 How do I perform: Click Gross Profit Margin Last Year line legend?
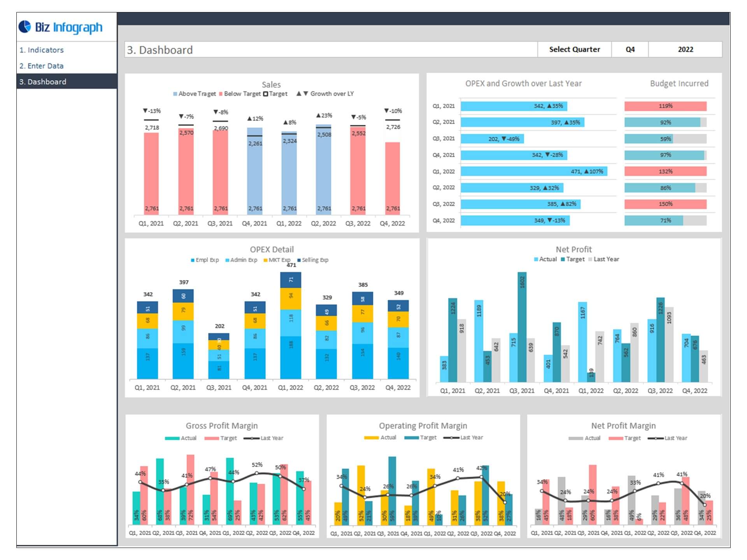point(251,438)
